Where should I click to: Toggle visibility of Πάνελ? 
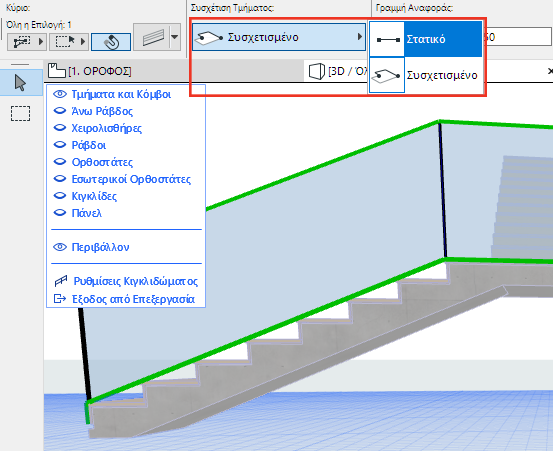60,213
